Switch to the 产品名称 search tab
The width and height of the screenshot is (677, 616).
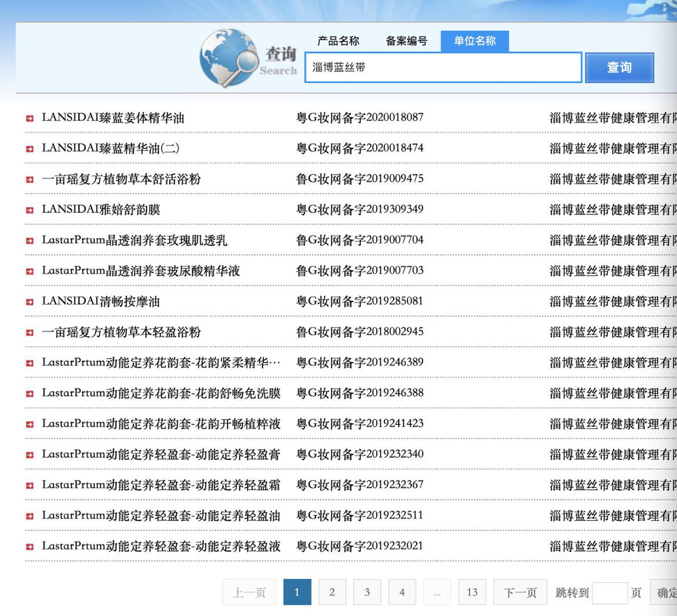[338, 41]
